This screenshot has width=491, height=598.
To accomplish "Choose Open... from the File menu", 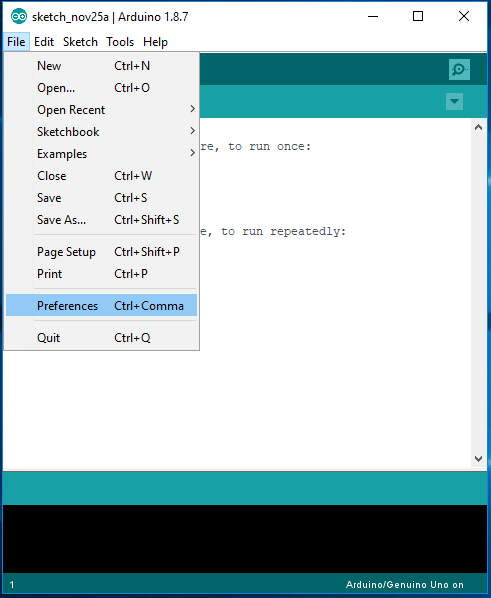I will click(101, 88).
